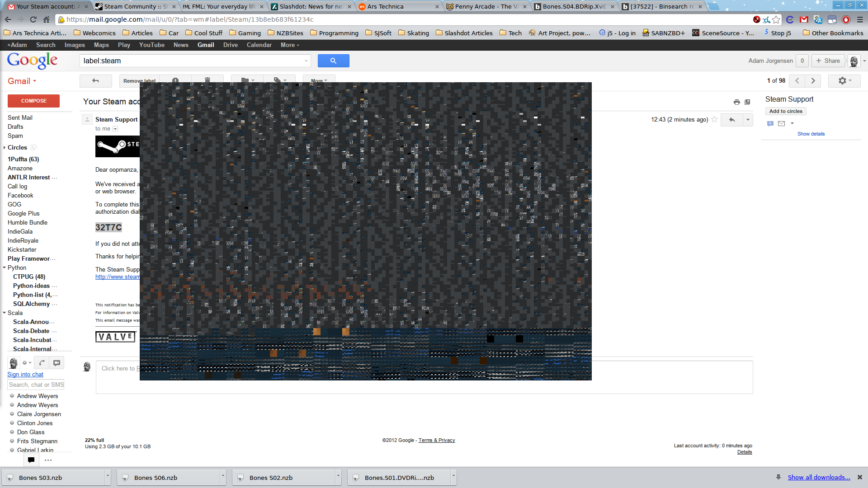The image size is (868, 488).
Task: Open the Gmail product switcher dropdown
Action: pos(22,81)
